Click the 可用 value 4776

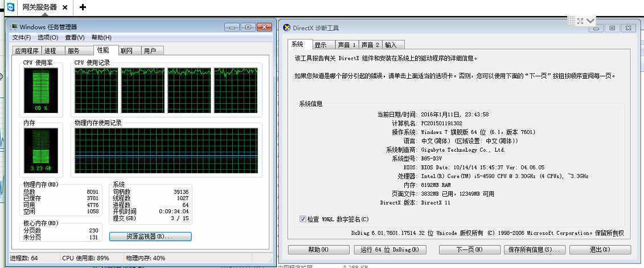click(x=93, y=205)
